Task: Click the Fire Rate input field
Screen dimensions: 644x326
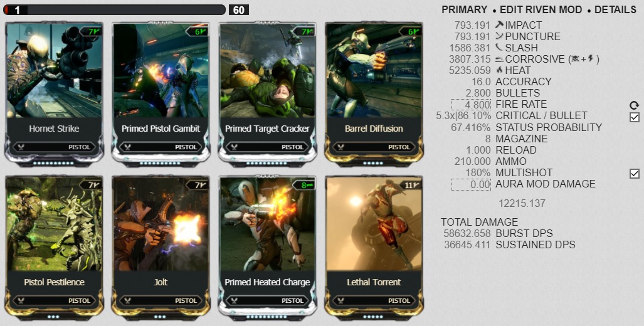Action: (x=471, y=105)
